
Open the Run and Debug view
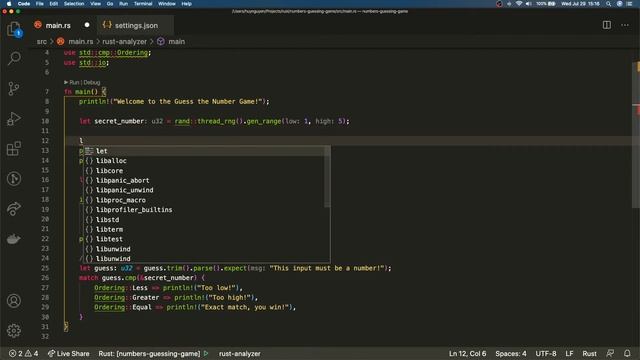click(x=14, y=119)
